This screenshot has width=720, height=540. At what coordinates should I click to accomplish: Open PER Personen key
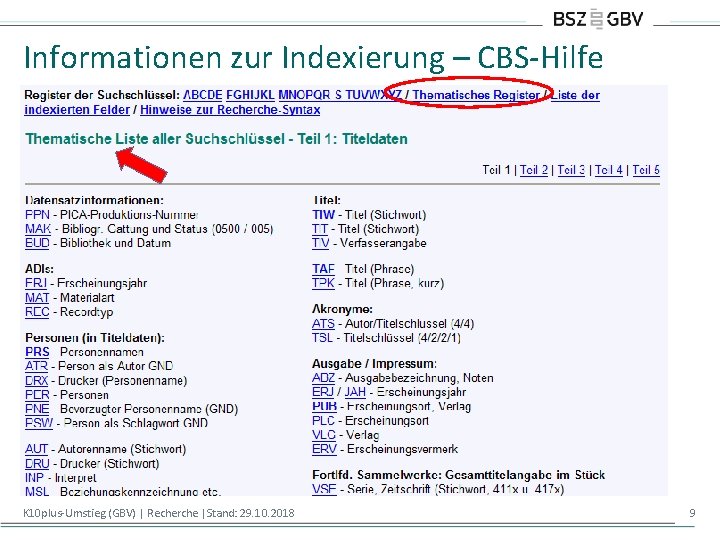pyautogui.click(x=37, y=395)
